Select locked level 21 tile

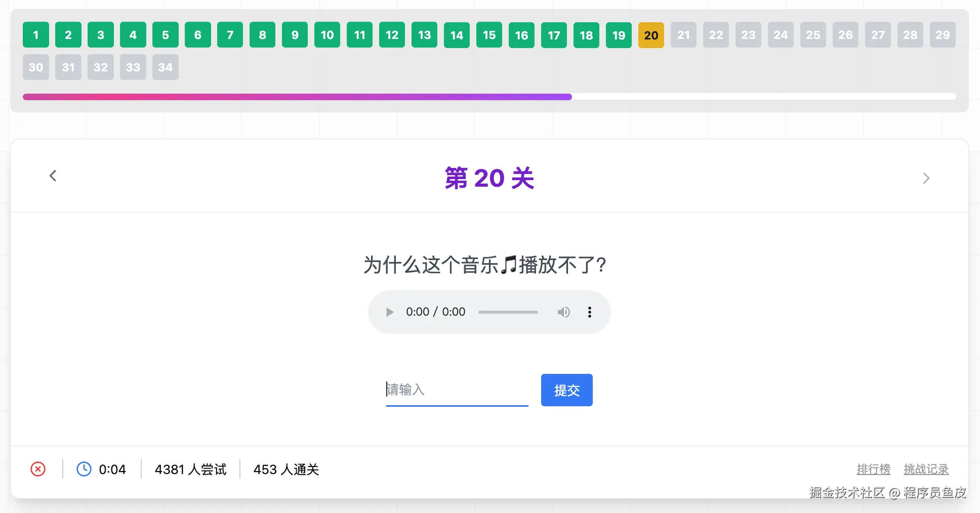coord(683,35)
